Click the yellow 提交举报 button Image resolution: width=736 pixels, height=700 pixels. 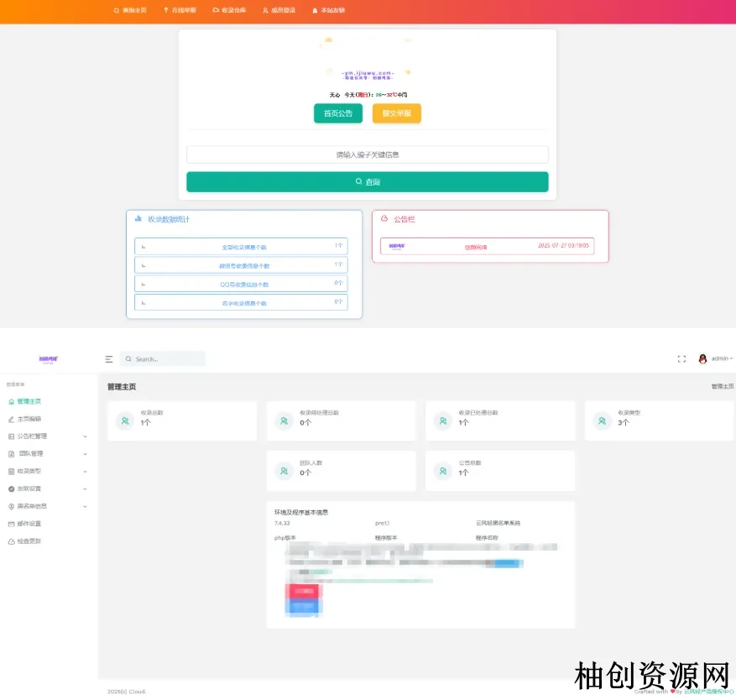pos(396,113)
